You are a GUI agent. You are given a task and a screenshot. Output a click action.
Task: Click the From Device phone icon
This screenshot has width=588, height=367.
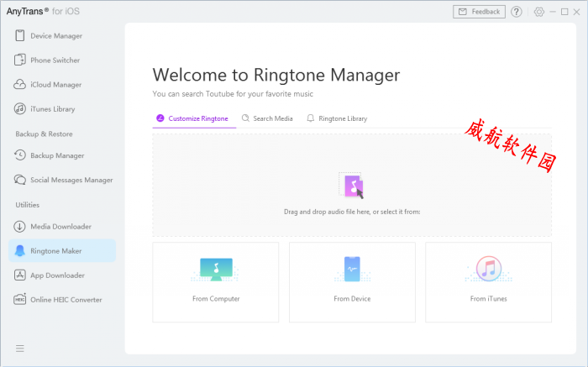coord(352,269)
